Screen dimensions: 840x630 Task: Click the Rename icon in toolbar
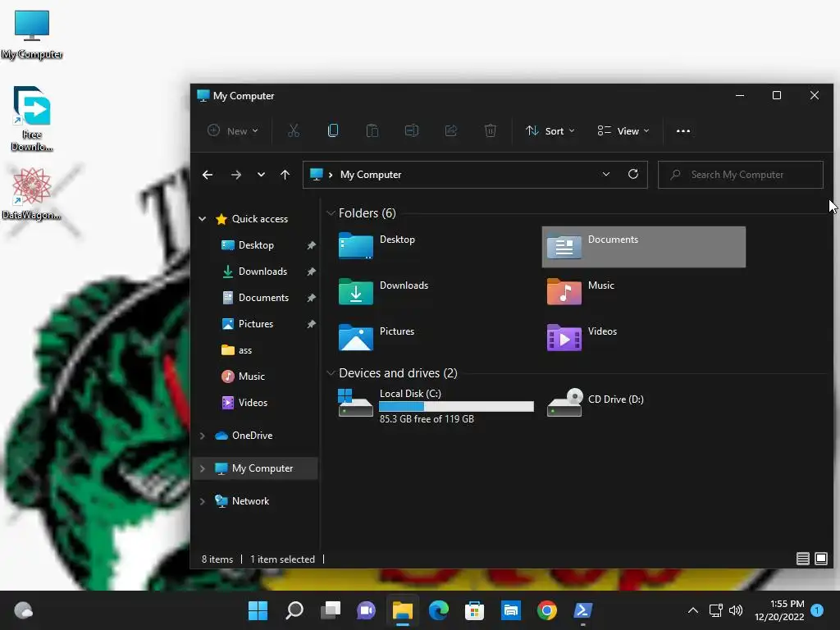tap(412, 130)
